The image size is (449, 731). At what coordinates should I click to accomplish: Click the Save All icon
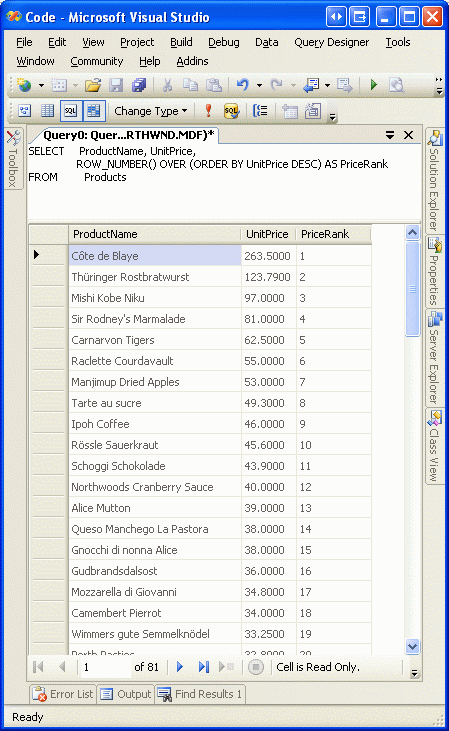tap(138, 85)
